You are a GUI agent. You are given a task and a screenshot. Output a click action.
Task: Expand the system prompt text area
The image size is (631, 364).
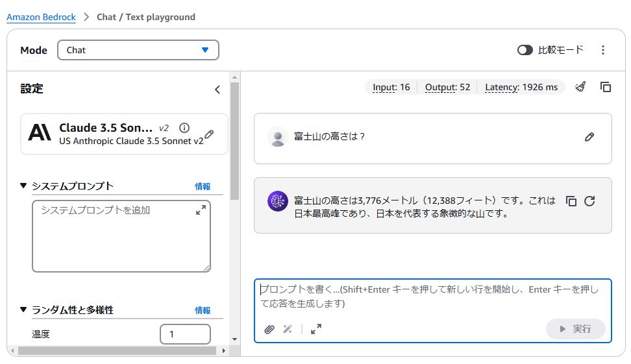click(201, 210)
